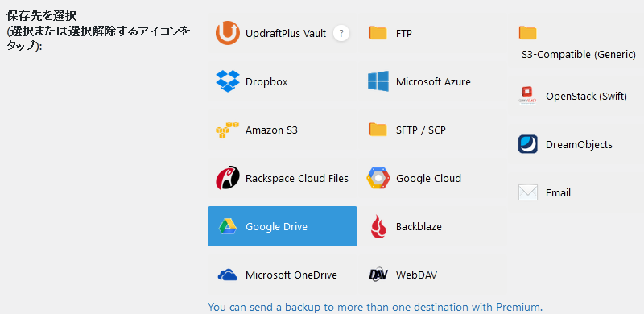Select the WebDAV icon
This screenshot has height=314, width=644.
pos(378,275)
